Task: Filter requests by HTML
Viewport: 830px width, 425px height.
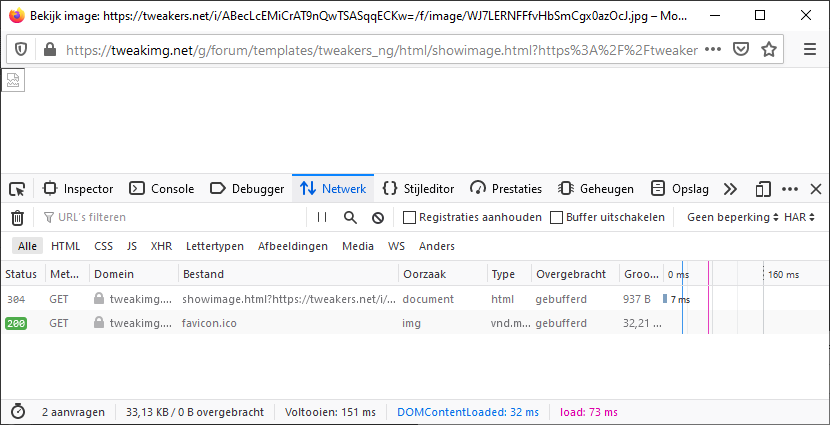Action: (x=66, y=246)
